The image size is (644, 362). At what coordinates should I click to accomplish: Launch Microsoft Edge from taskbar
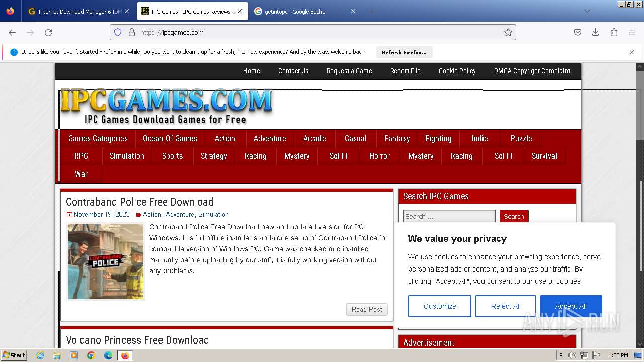click(108, 355)
